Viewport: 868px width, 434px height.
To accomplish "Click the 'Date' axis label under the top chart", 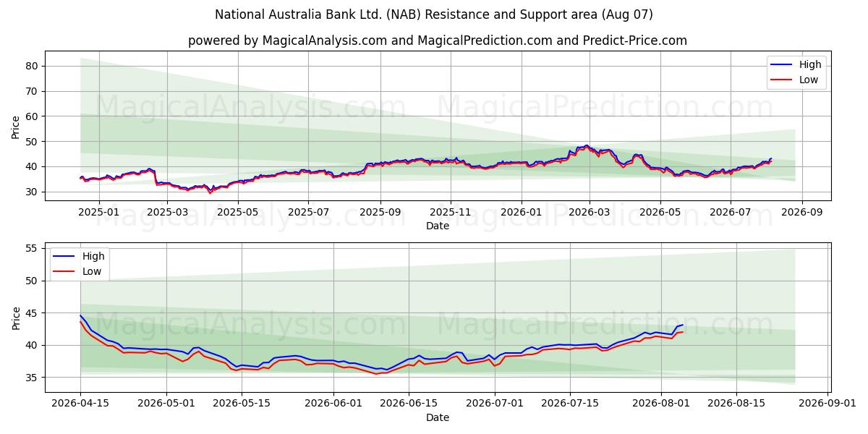I will point(438,226).
